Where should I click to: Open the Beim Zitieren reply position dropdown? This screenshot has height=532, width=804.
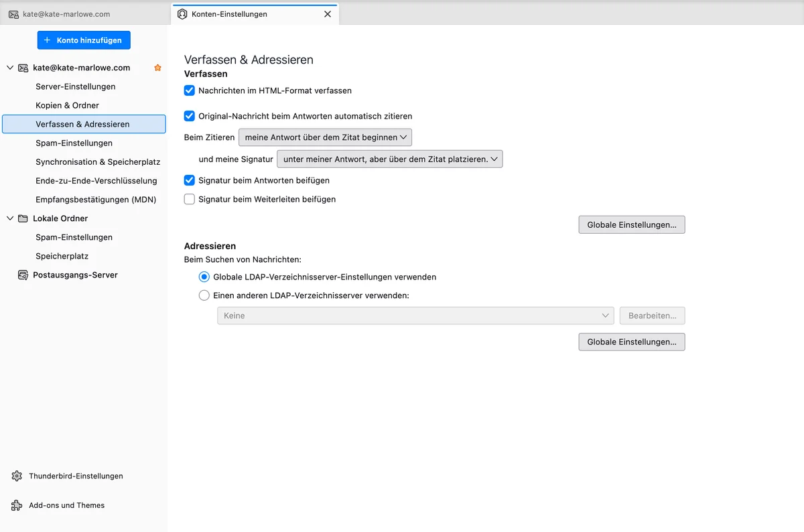325,137
